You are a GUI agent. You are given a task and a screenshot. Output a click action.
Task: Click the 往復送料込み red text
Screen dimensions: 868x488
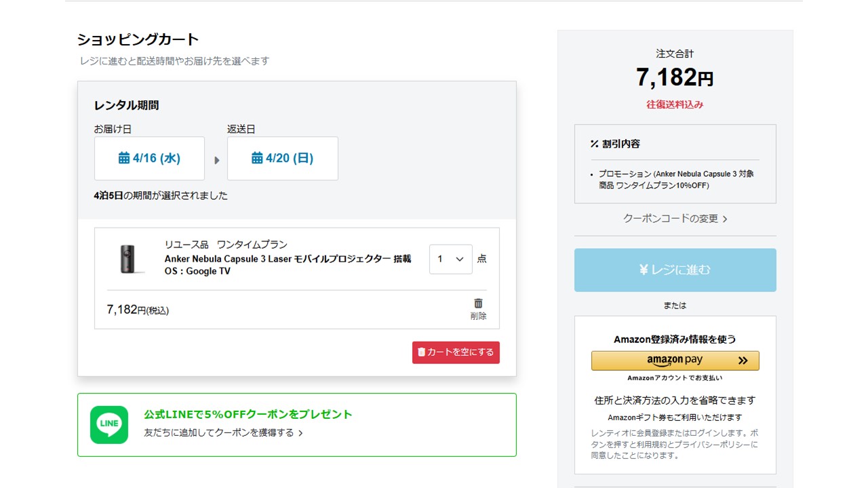pos(675,105)
